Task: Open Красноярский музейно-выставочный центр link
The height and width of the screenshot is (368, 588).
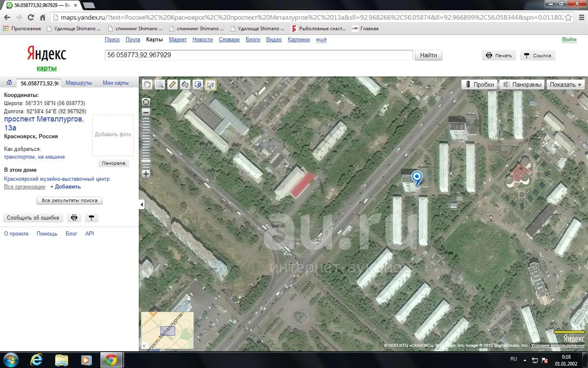Action: (x=57, y=179)
